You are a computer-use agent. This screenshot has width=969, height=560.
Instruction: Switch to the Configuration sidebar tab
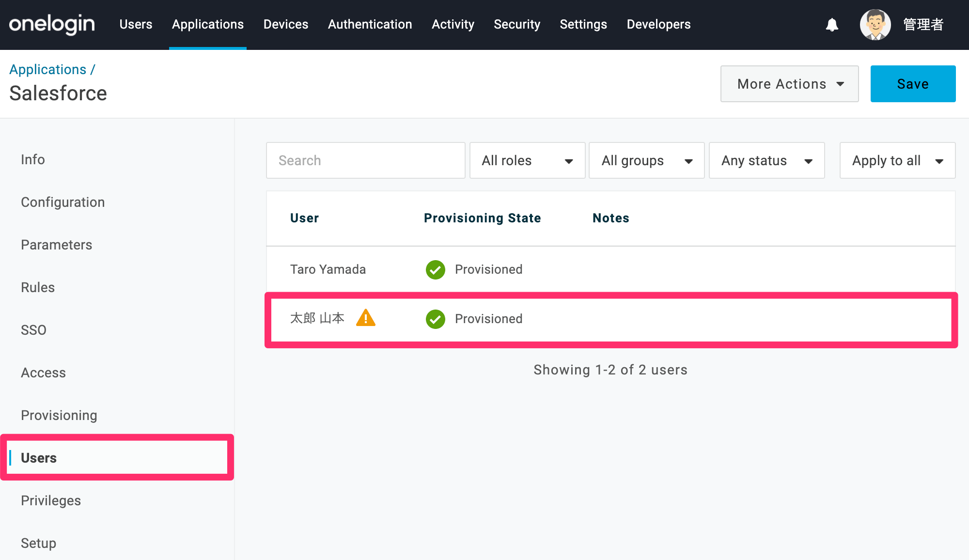pyautogui.click(x=63, y=202)
